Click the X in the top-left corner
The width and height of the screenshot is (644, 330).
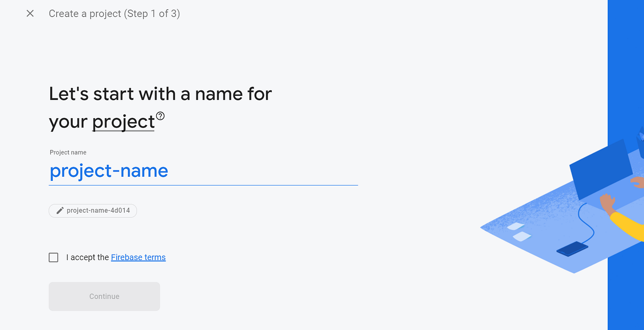point(30,13)
